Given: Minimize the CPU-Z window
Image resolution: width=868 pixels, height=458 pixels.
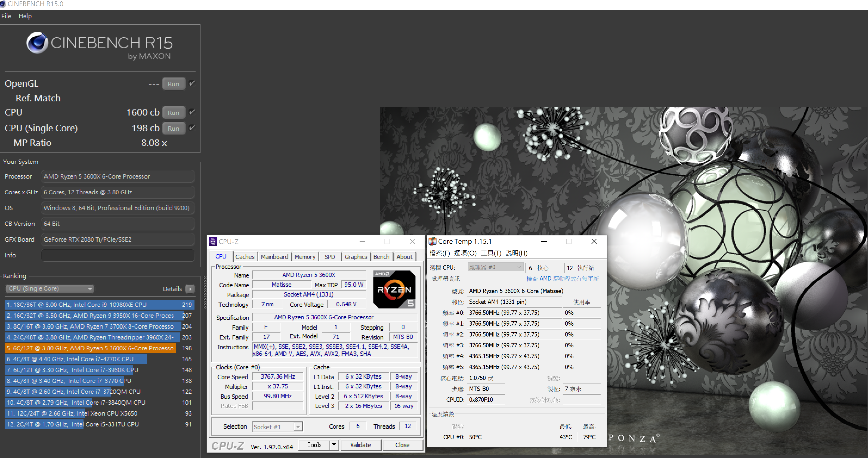Looking at the screenshot, I should (x=362, y=241).
